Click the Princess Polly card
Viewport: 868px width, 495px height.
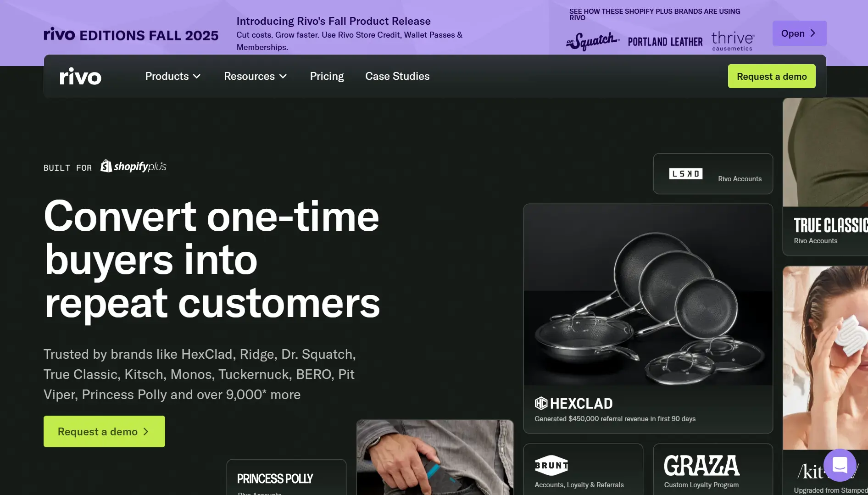click(x=286, y=477)
